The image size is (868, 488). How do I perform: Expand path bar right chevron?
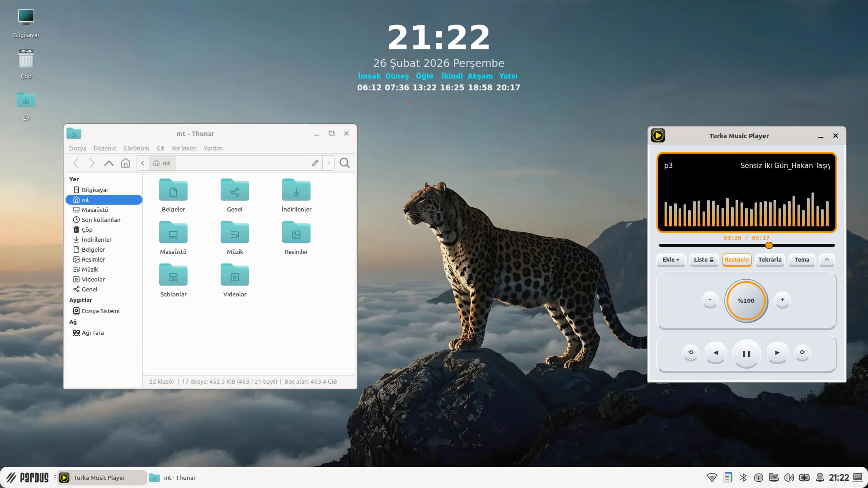[x=329, y=163]
